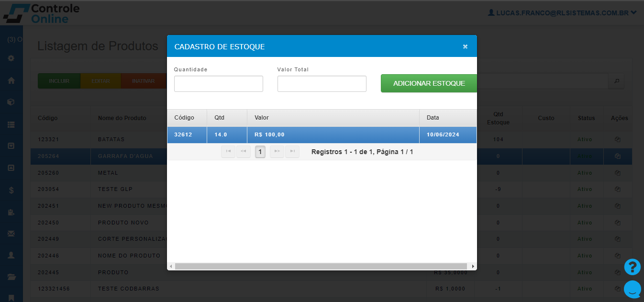The height and width of the screenshot is (302, 644).
Task: Expand the user account dropdown menu
Action: click(x=562, y=13)
